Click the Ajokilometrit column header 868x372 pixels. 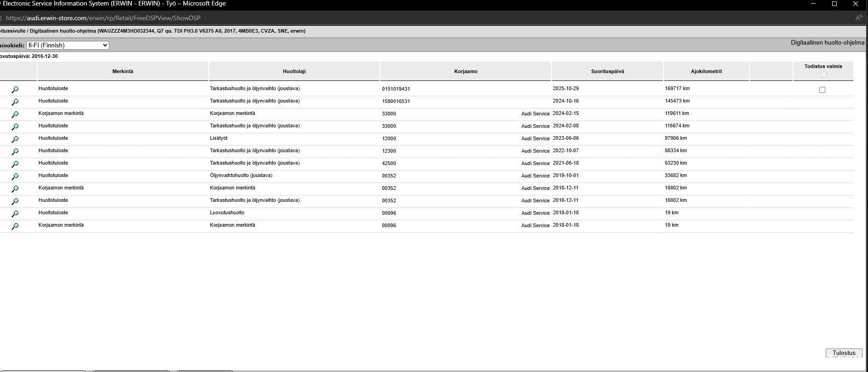[x=706, y=71]
